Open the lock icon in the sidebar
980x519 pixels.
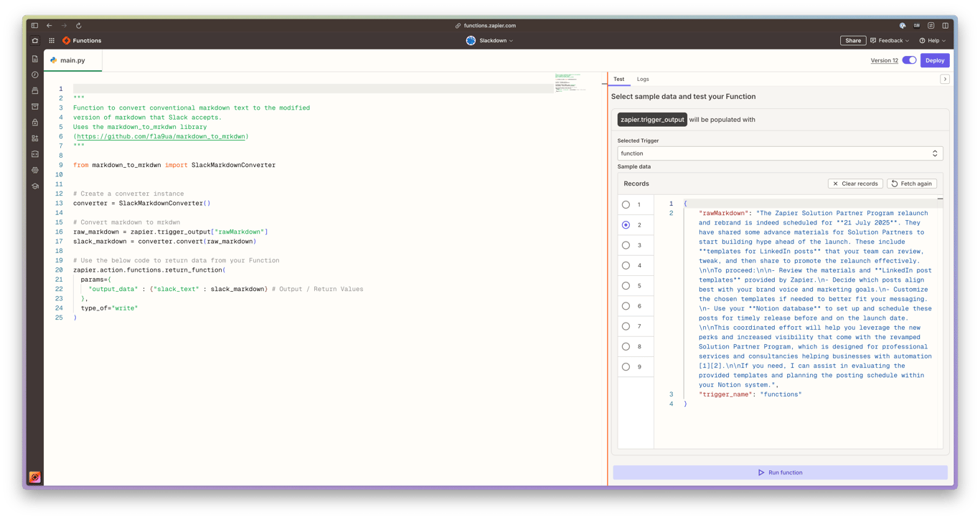[34, 123]
